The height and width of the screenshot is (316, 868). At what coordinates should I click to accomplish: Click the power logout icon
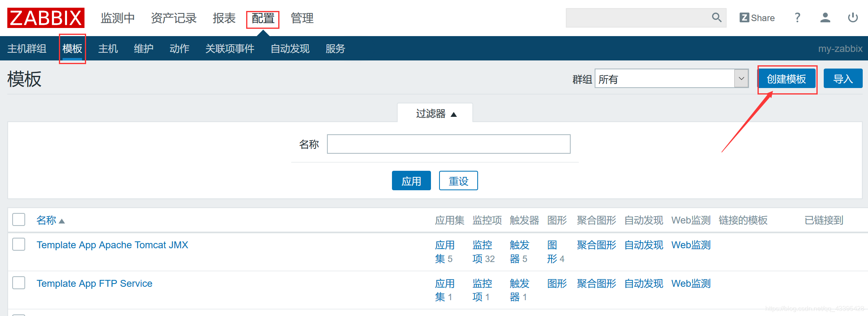pyautogui.click(x=853, y=17)
